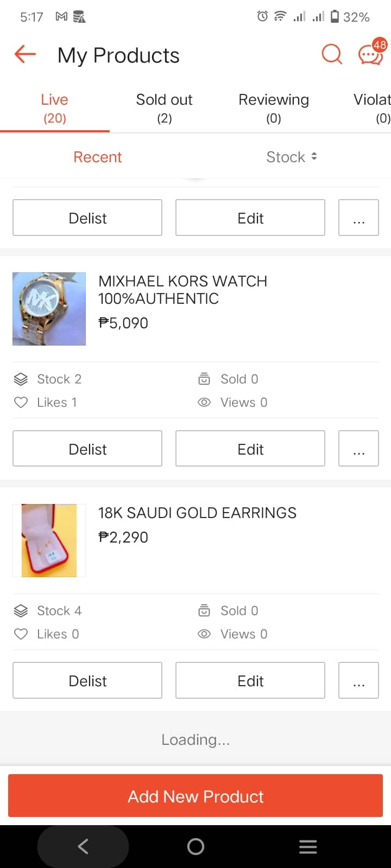Screen dimensions: 391x868
Task: Tap Add New Product button
Action: tap(195, 796)
